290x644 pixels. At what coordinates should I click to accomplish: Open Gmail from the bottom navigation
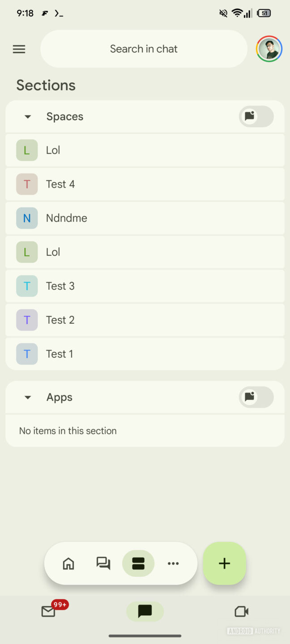click(48, 612)
